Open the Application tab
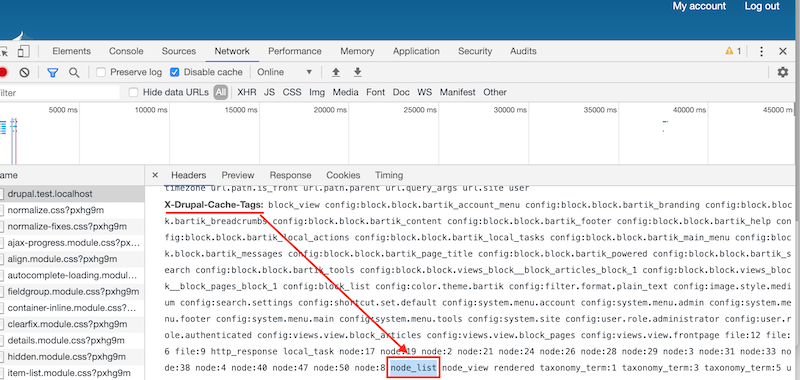 click(x=416, y=51)
